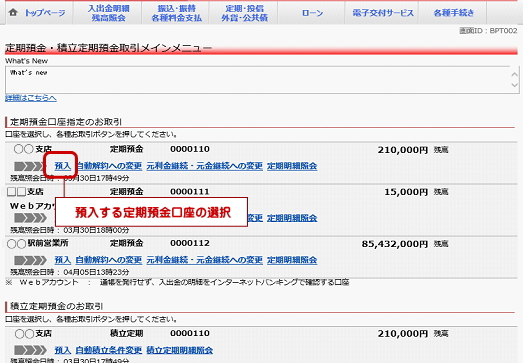Click the 15,000円 balance
Viewport: 523px width, 363px height.
pyautogui.click(x=406, y=192)
